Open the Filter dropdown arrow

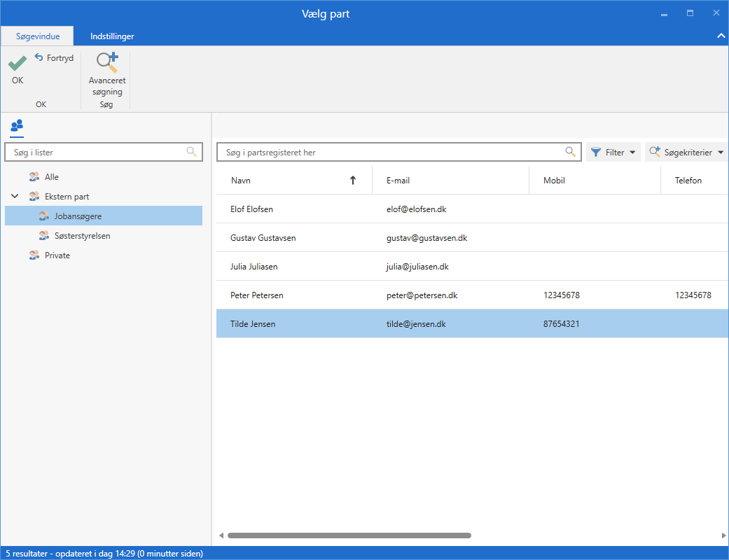point(632,153)
